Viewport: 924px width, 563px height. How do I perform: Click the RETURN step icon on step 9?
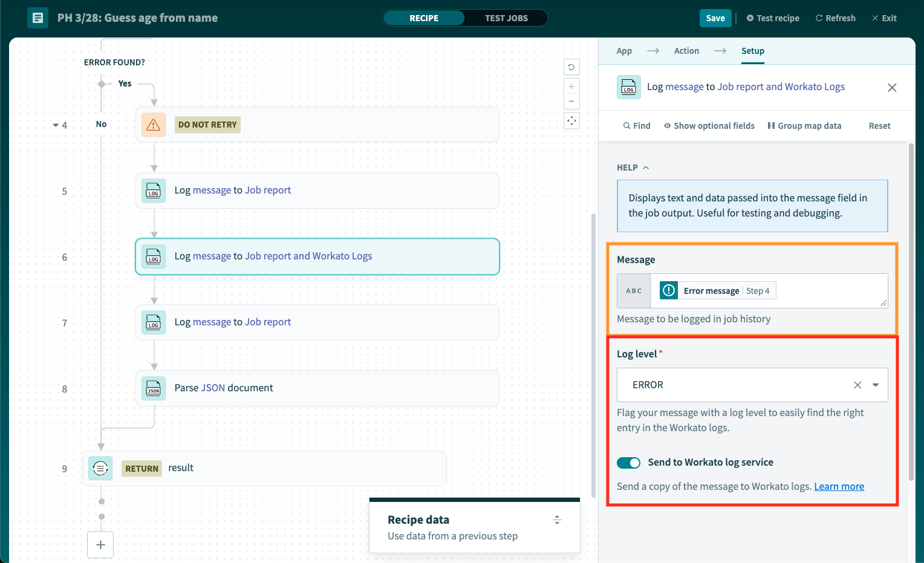[100, 467]
